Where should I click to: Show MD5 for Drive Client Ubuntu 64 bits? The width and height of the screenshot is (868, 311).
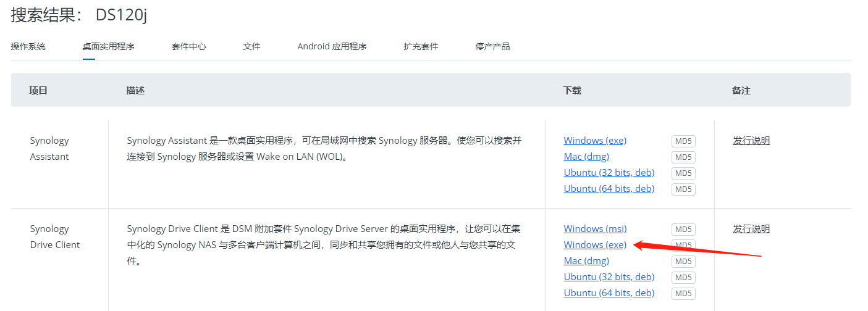point(683,294)
